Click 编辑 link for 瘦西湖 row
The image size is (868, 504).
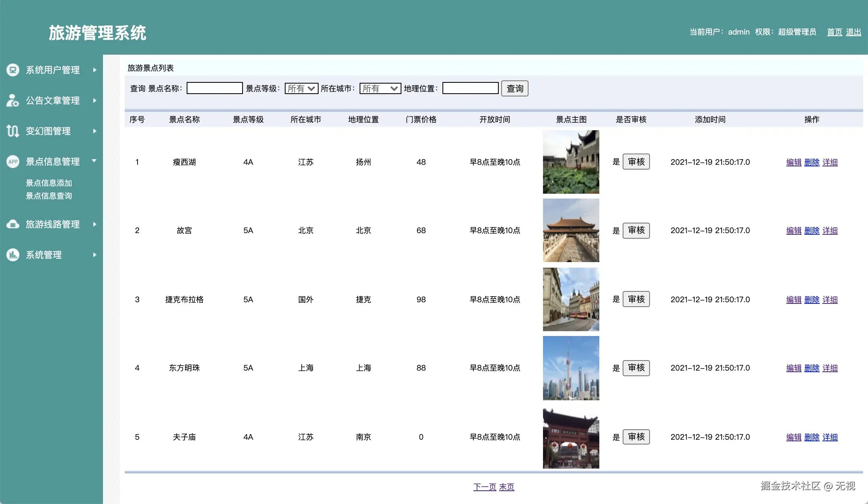[x=794, y=162]
